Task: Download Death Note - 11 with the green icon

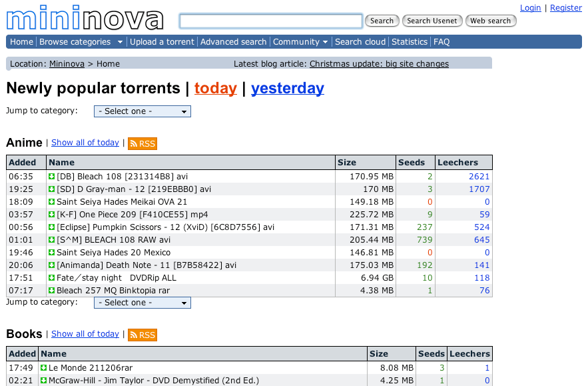Action: (52, 265)
